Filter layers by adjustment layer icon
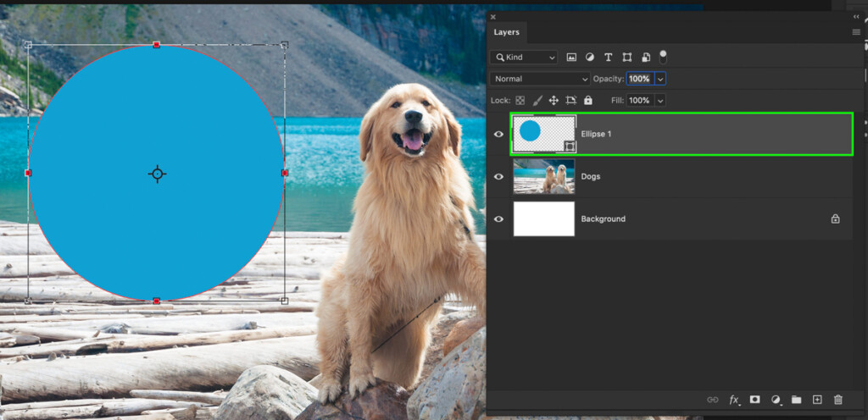Viewport: 868px width, 420px height. click(590, 57)
